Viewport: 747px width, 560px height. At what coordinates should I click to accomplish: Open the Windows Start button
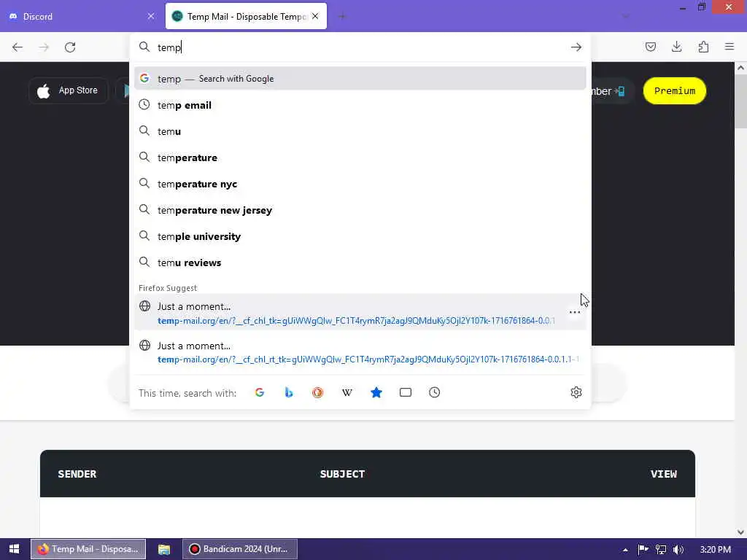tap(15, 549)
